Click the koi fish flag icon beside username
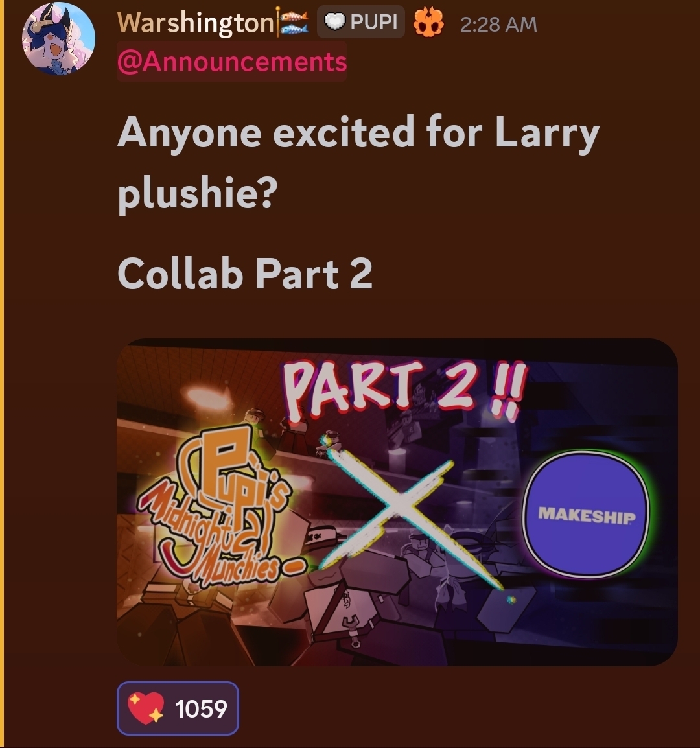 293,23
